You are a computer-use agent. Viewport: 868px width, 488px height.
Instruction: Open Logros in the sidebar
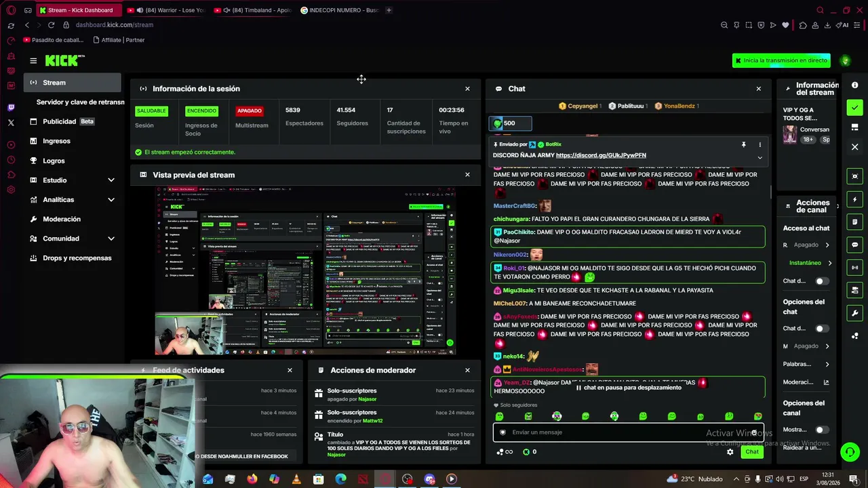tap(72, 161)
